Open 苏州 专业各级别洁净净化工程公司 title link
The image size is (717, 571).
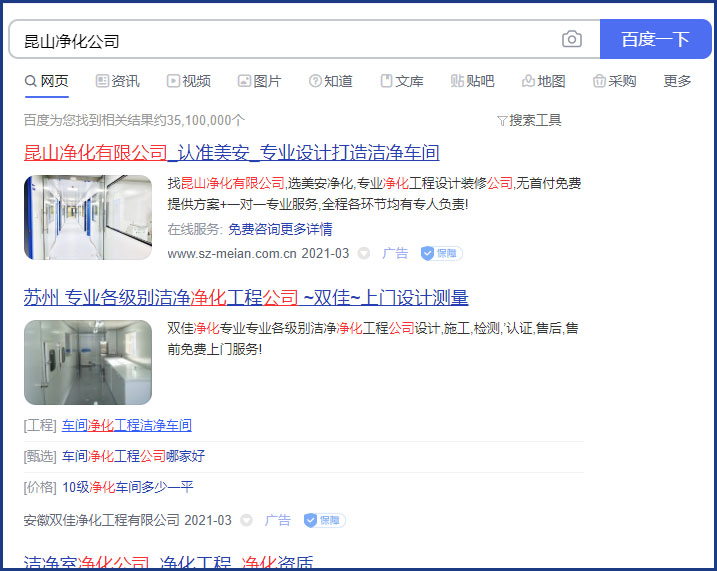(246, 298)
